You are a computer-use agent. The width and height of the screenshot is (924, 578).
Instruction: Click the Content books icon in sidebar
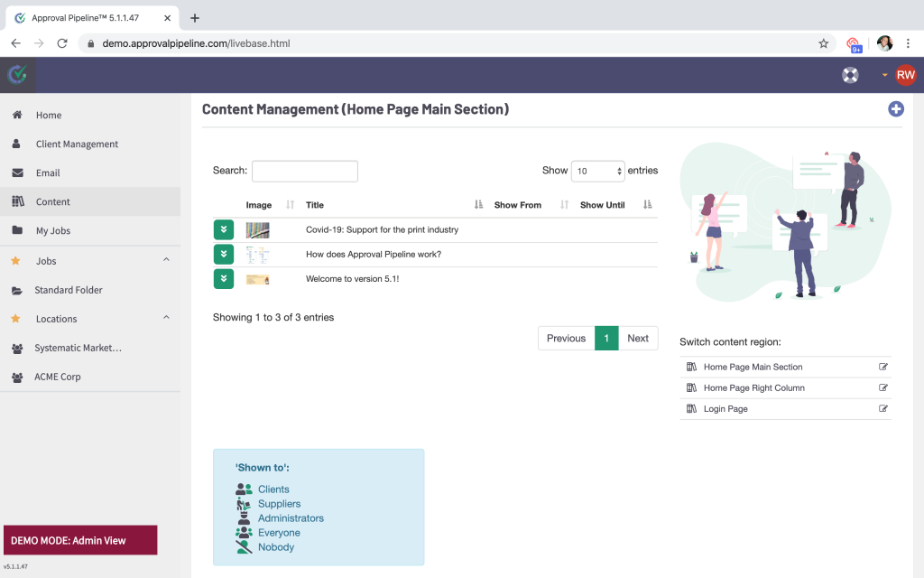(18, 201)
